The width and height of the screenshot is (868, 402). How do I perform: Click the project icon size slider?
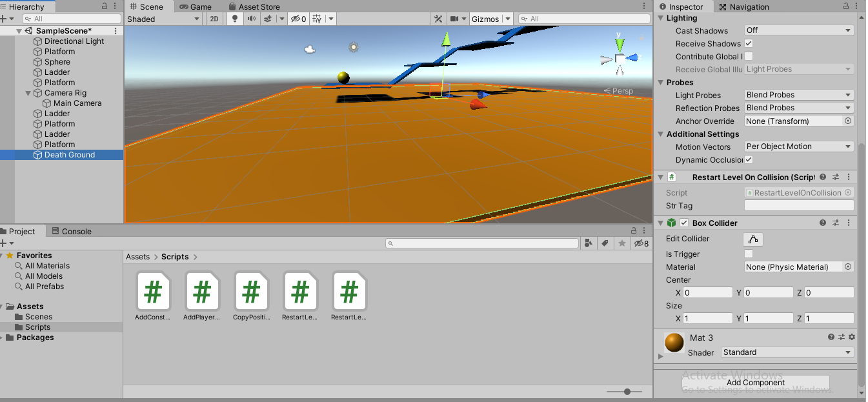pyautogui.click(x=627, y=392)
